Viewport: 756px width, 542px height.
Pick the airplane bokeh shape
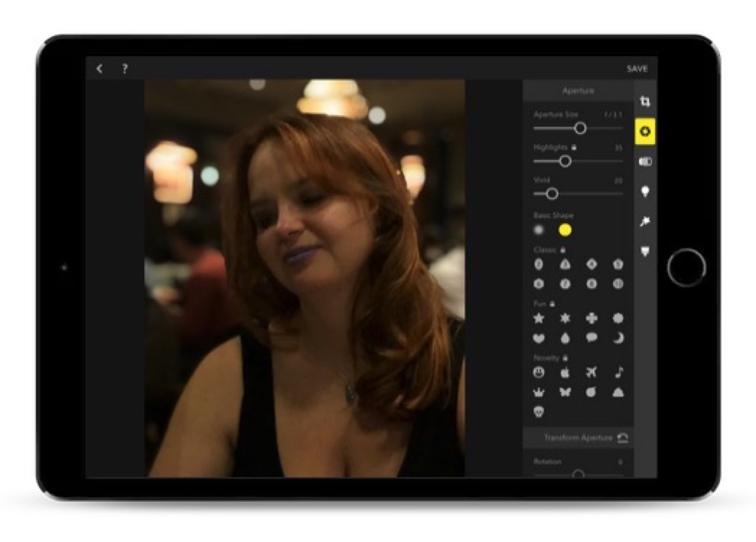592,373
